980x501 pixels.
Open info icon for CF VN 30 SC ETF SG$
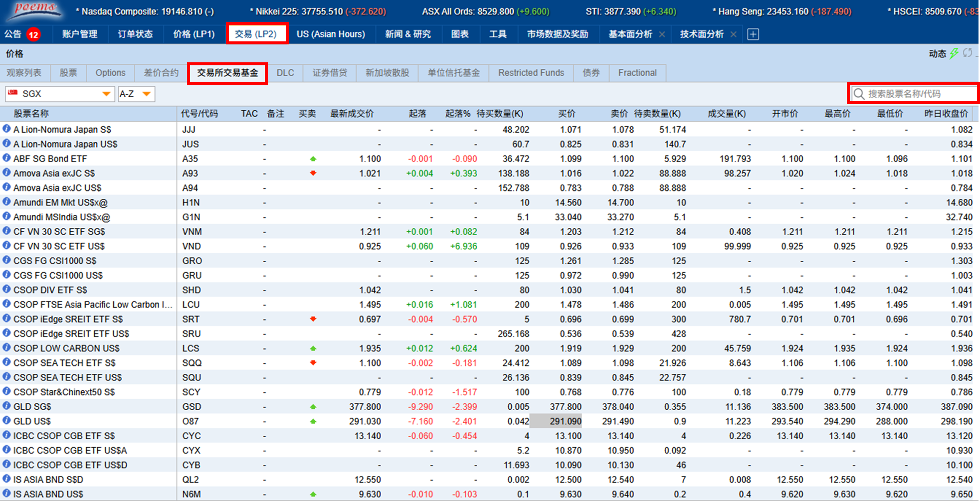pos(6,231)
